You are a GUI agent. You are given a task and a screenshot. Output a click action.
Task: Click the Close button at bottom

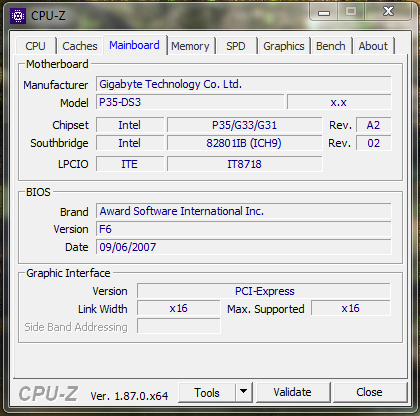pos(369,392)
